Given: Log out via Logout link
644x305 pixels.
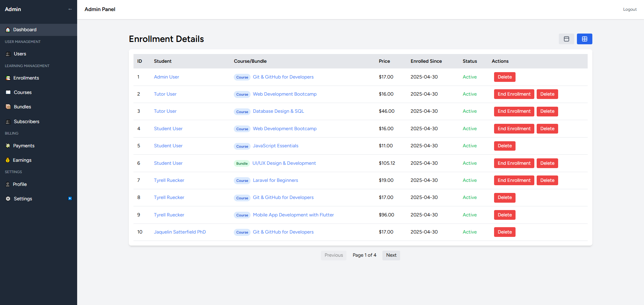Looking at the screenshot, I should coord(630,9).
